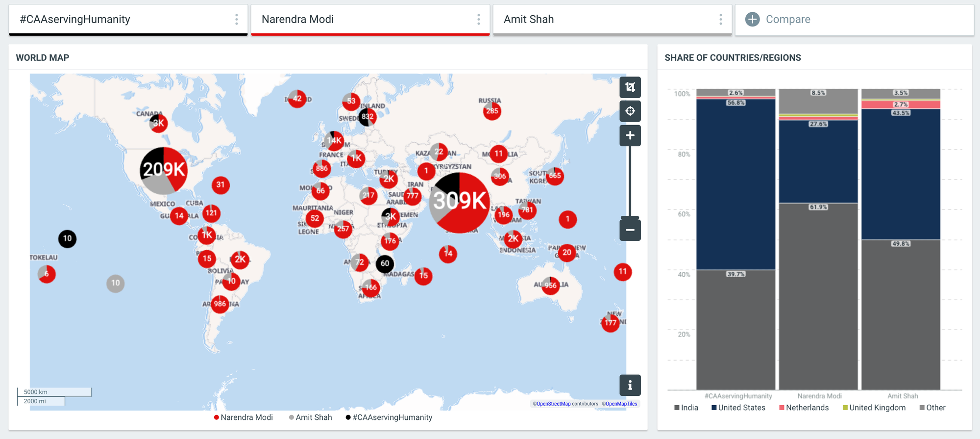Click the 956 cluster over Australia

[x=550, y=285]
